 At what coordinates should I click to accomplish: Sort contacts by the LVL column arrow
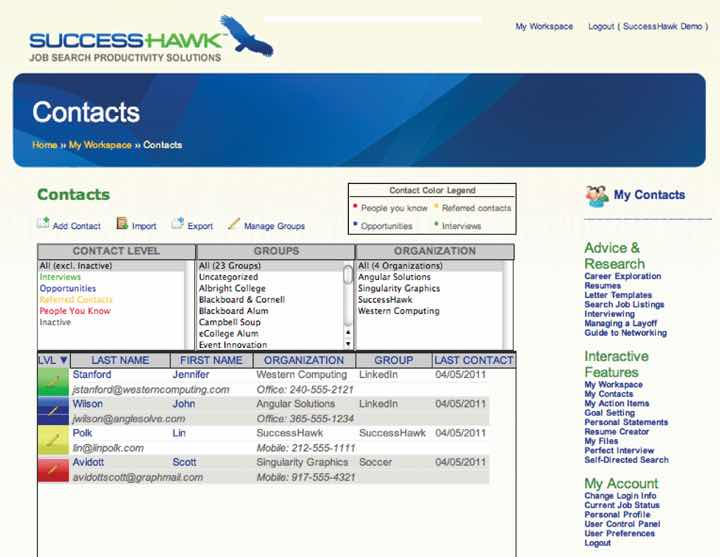[62, 360]
